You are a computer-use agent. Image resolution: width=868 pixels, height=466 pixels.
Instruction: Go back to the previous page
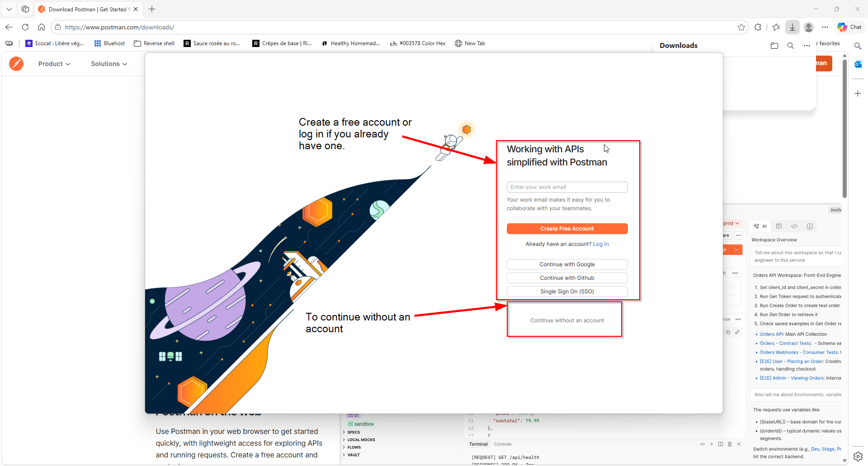tap(9, 27)
